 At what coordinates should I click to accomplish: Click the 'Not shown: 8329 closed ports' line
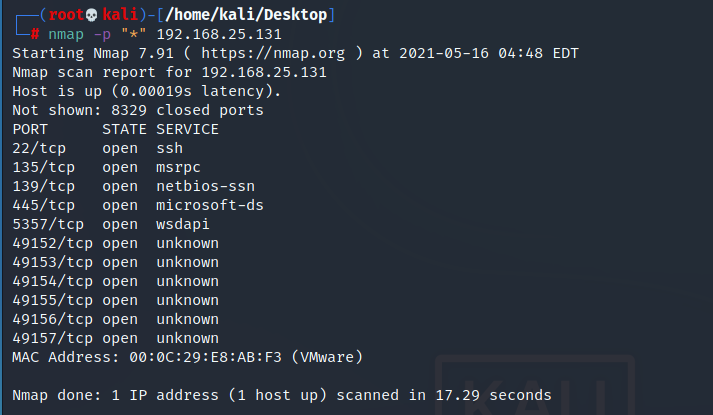138,110
